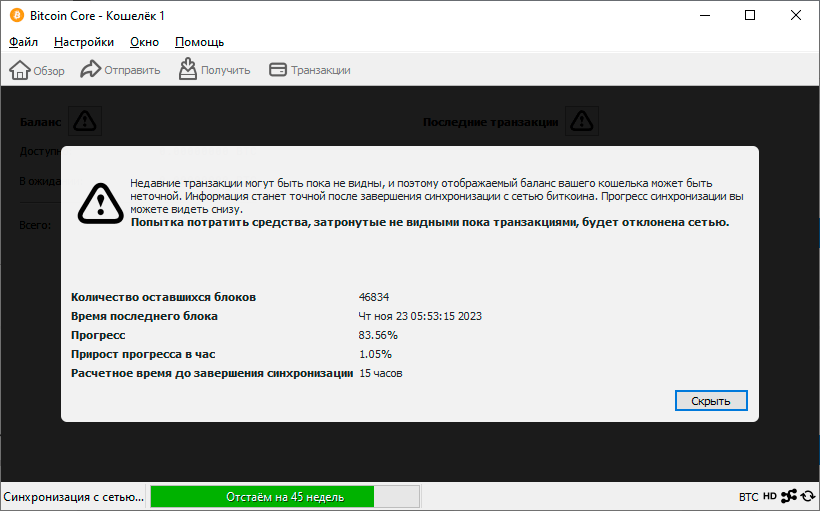Image resolution: width=820 pixels, height=511 pixels.
Task: Click the Расчетное время до завершения синхронизации label
Action: coord(212,373)
